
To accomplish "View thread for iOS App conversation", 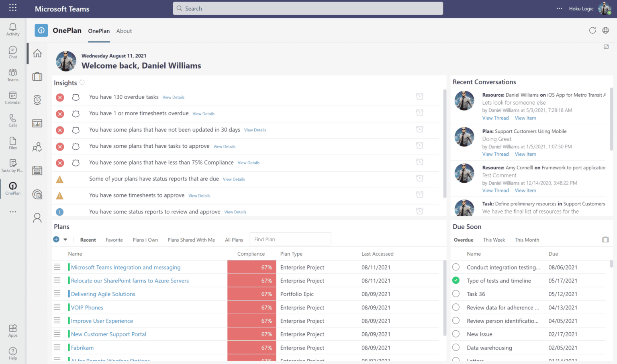I will pos(495,118).
